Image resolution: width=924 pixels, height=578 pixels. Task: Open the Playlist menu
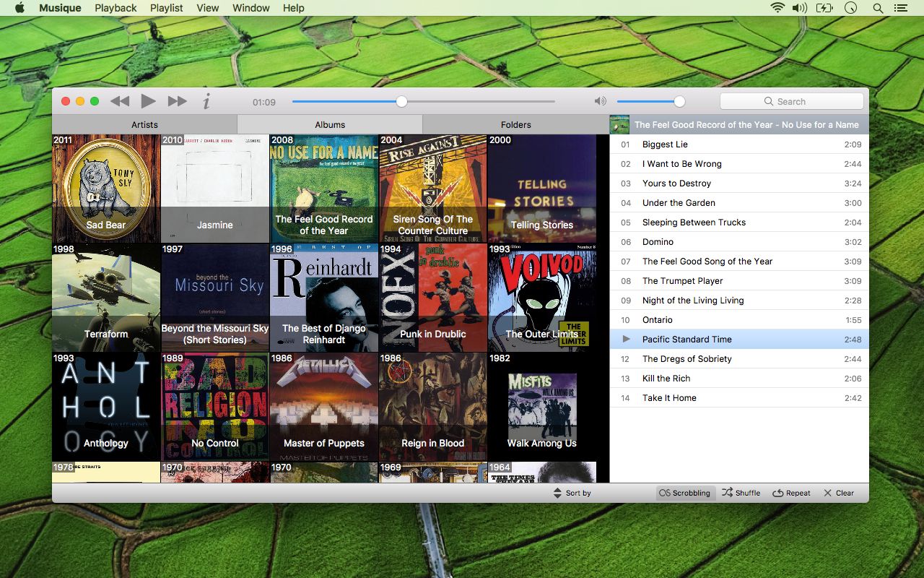(x=167, y=8)
